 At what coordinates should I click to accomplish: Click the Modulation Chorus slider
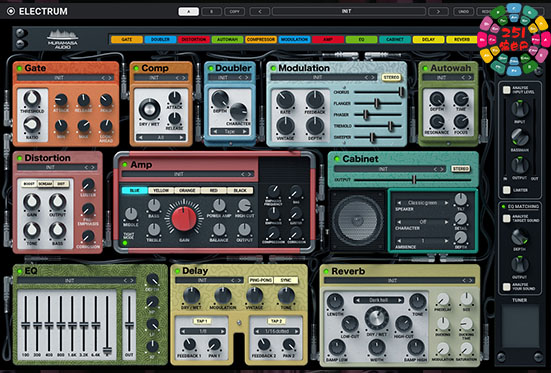coord(378,92)
